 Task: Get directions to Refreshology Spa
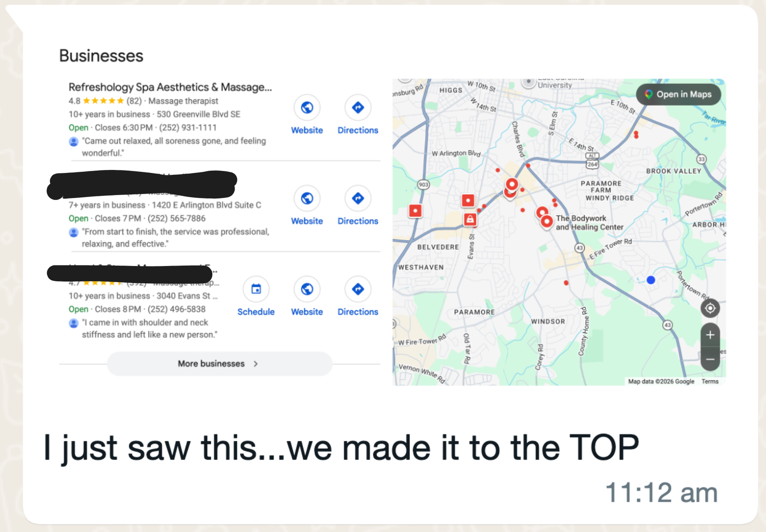pyautogui.click(x=358, y=107)
